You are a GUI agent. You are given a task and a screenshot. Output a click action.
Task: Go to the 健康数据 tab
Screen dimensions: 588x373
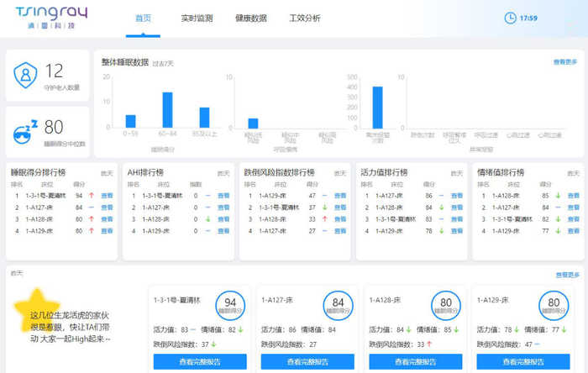pos(251,18)
